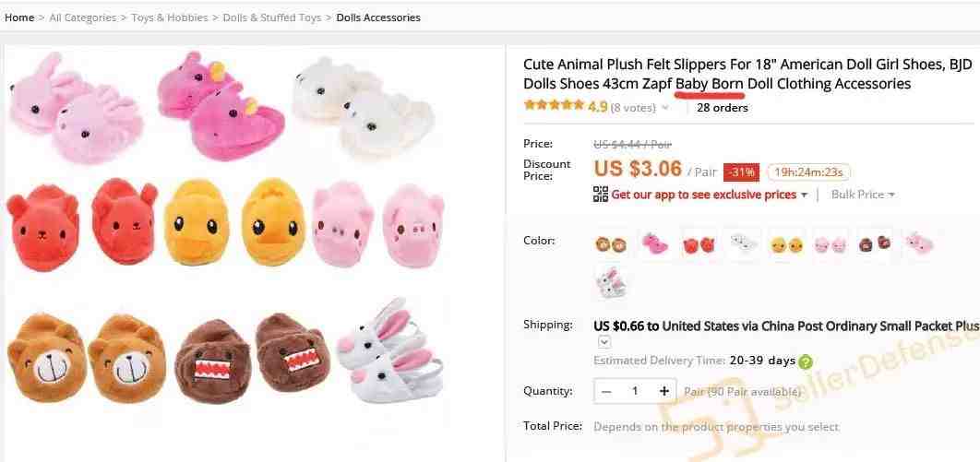Open Dolls & Stuffed Toys breadcrumb link

click(x=272, y=18)
